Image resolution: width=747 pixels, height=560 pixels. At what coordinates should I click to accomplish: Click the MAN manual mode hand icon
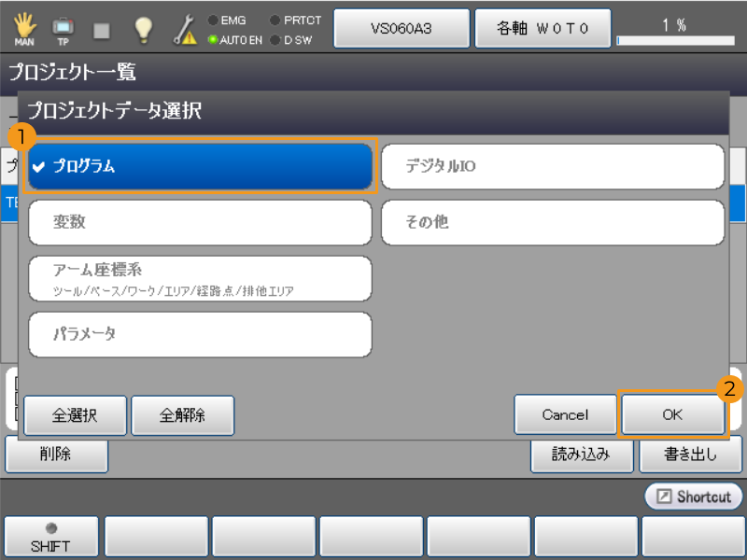26,29
